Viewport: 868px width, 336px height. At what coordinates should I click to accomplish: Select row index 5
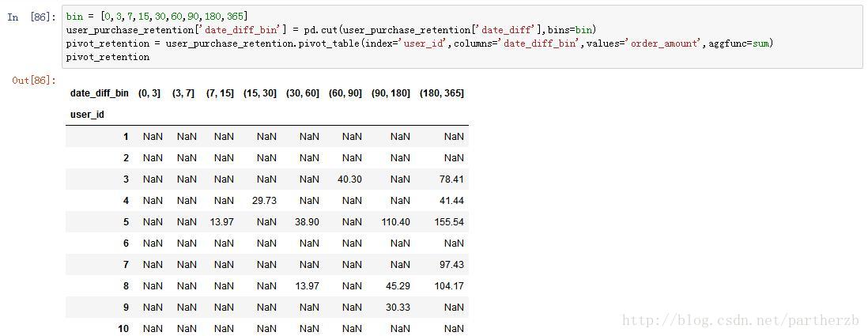(x=126, y=222)
